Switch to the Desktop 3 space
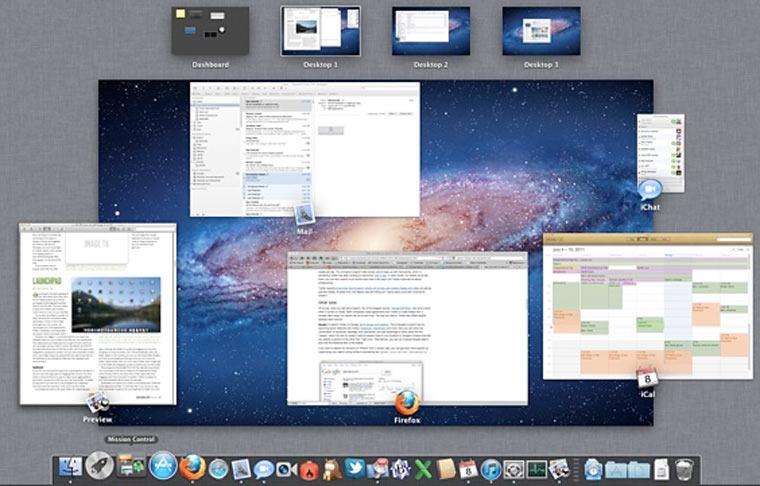Image resolution: width=760 pixels, height=486 pixels. [541, 31]
